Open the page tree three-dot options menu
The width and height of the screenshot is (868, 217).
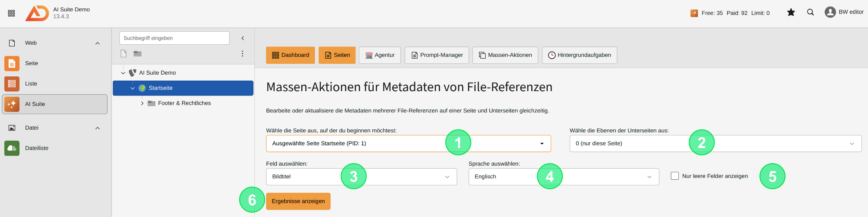(x=242, y=53)
